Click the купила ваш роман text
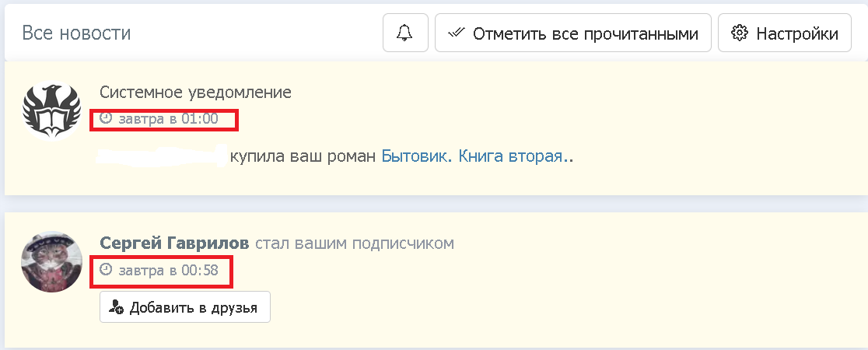Viewport: 868px width, 350px height. pyautogui.click(x=303, y=156)
